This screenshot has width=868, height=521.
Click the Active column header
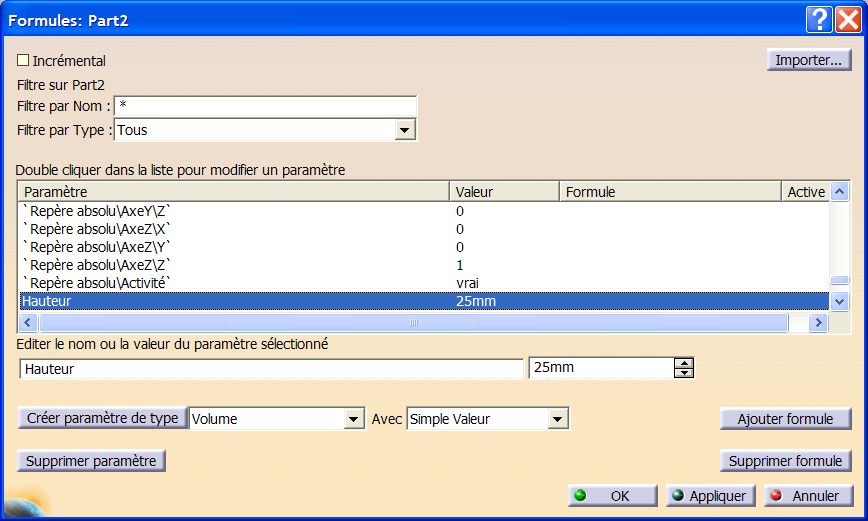click(805, 192)
